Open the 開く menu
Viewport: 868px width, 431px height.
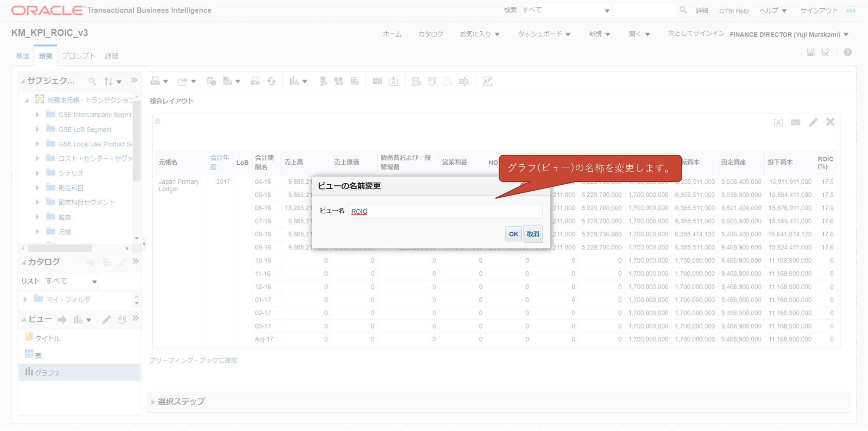(639, 34)
